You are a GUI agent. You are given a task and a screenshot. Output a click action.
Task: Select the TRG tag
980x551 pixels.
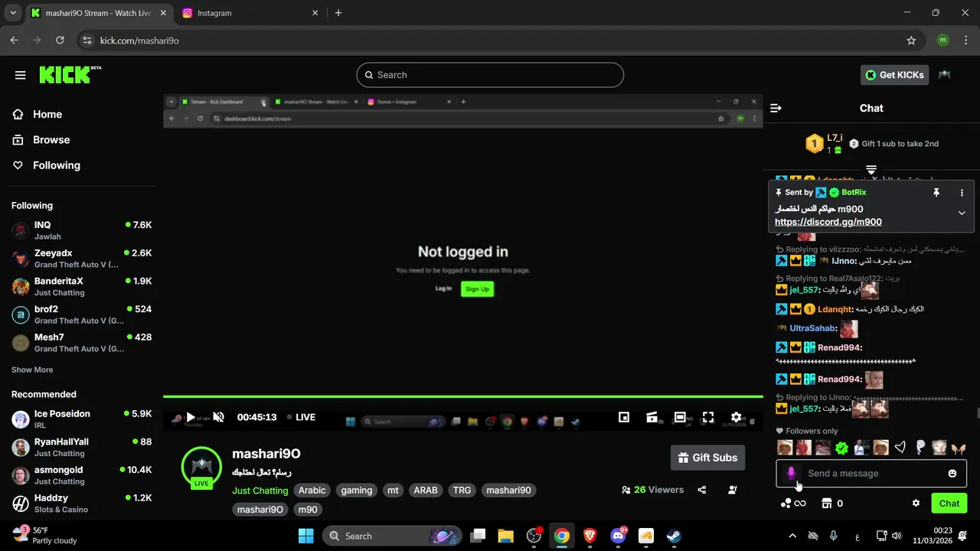[x=462, y=491]
